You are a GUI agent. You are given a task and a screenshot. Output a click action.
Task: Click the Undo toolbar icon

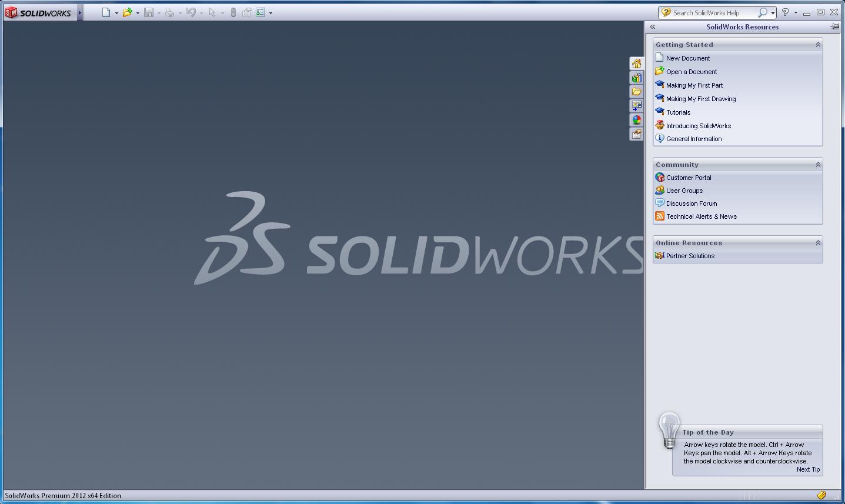pyautogui.click(x=191, y=12)
